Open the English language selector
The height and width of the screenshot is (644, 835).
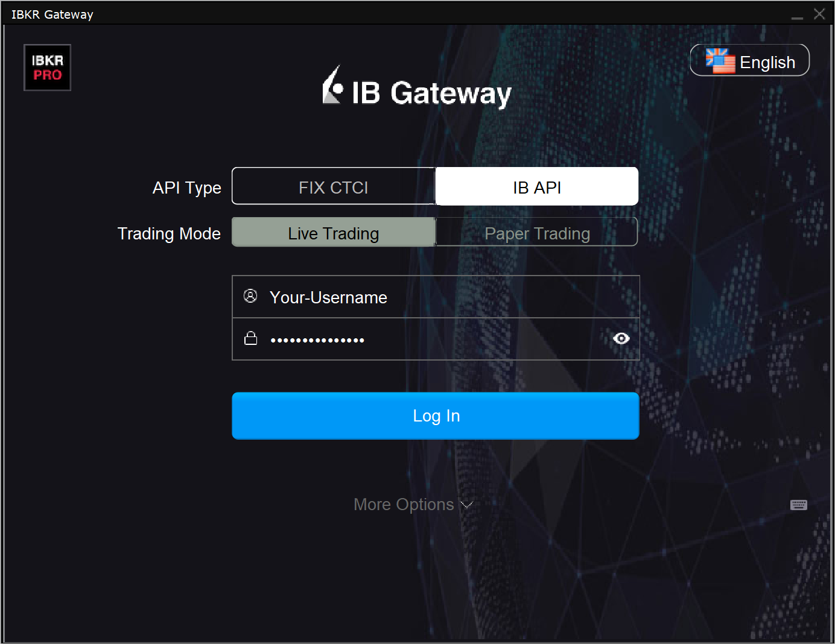click(749, 60)
